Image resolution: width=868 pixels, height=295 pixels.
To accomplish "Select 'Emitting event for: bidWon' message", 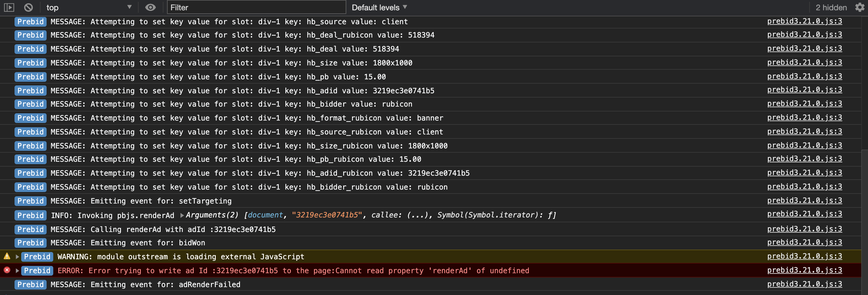I will click(x=128, y=243).
